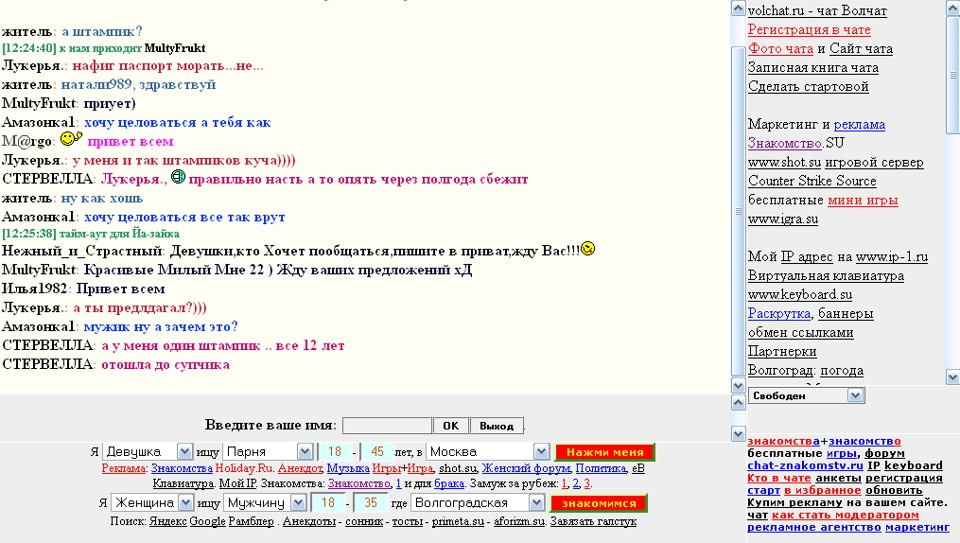Open the 'Волгоградская' region dropdown
This screenshot has height=543, width=960.
point(539,503)
